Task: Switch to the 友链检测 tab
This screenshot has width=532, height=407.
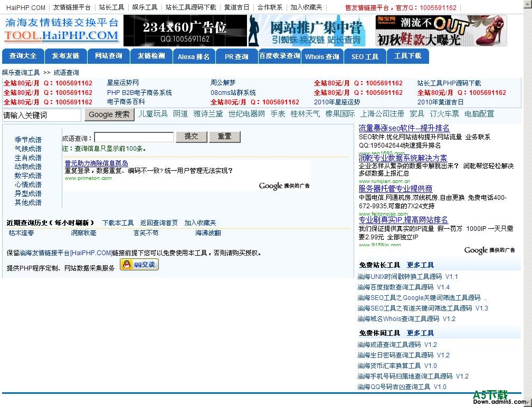Action: click(151, 56)
